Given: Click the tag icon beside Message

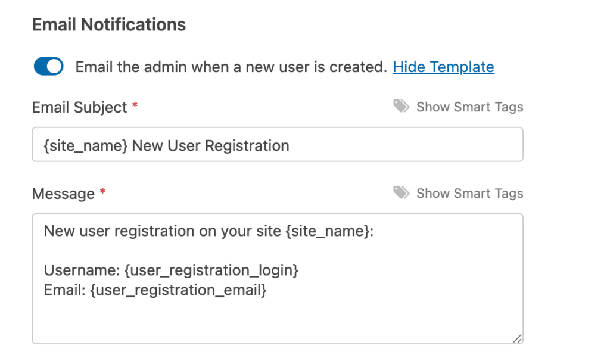Looking at the screenshot, I should tap(401, 192).
